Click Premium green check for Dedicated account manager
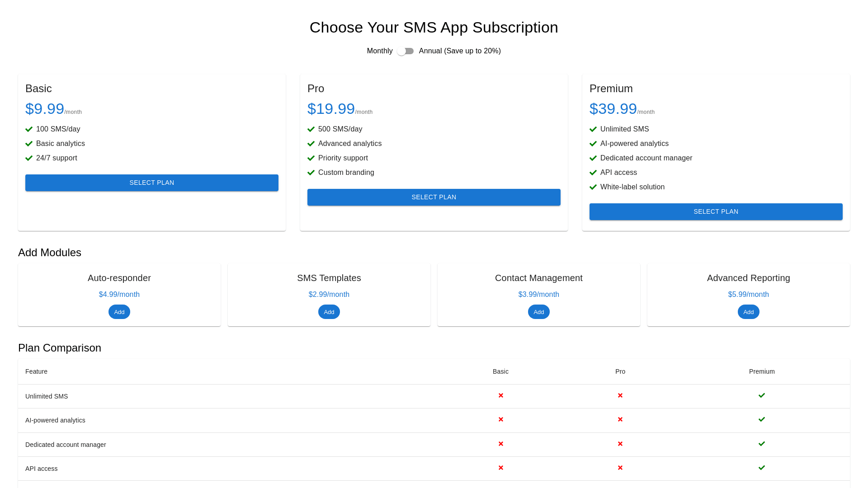868x488 pixels. pyautogui.click(x=762, y=444)
